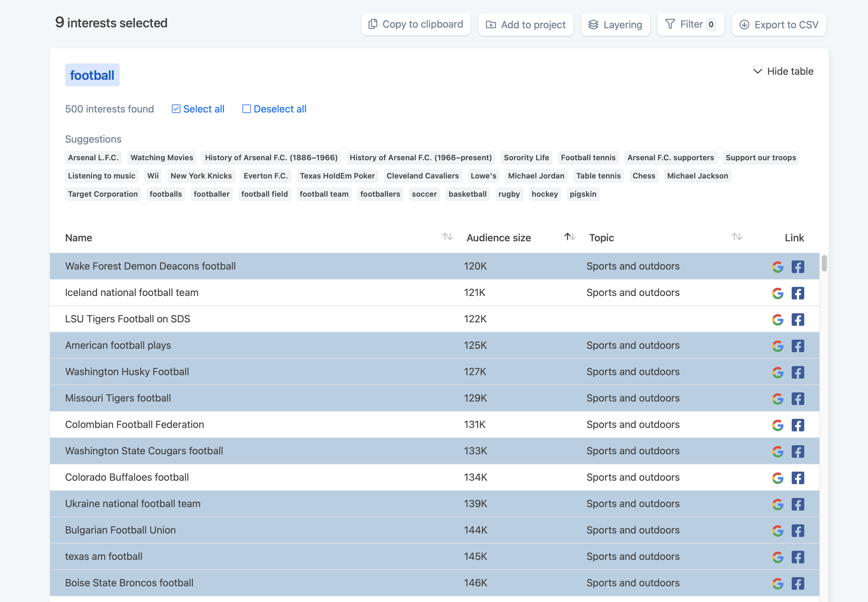Viewport: 868px width, 602px height.
Task: Open Facebook link for LSU Tigers Football on SDS
Action: tap(798, 320)
